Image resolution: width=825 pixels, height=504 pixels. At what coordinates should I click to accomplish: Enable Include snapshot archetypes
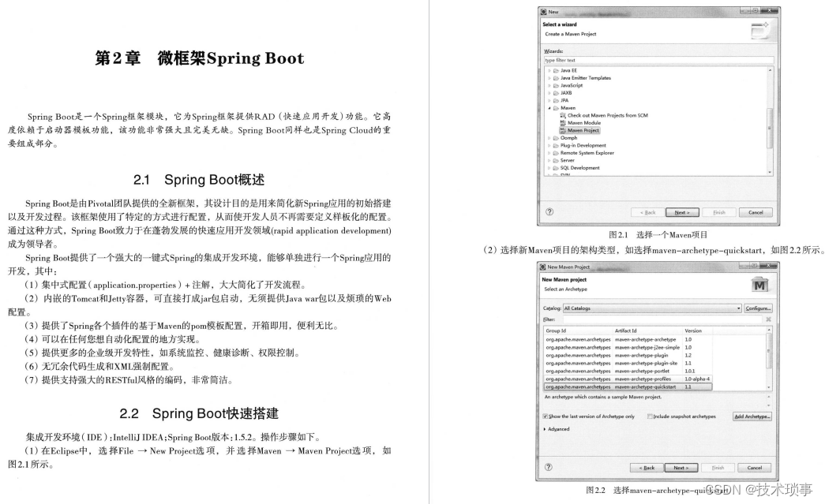point(650,417)
